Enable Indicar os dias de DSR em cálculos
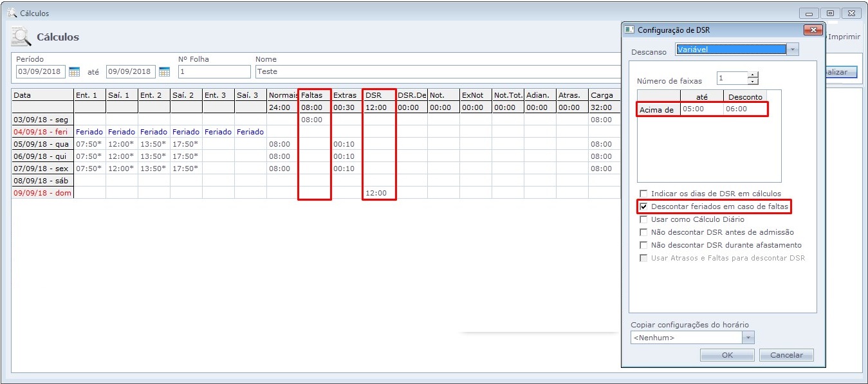This screenshot has width=868, height=384. pos(643,194)
